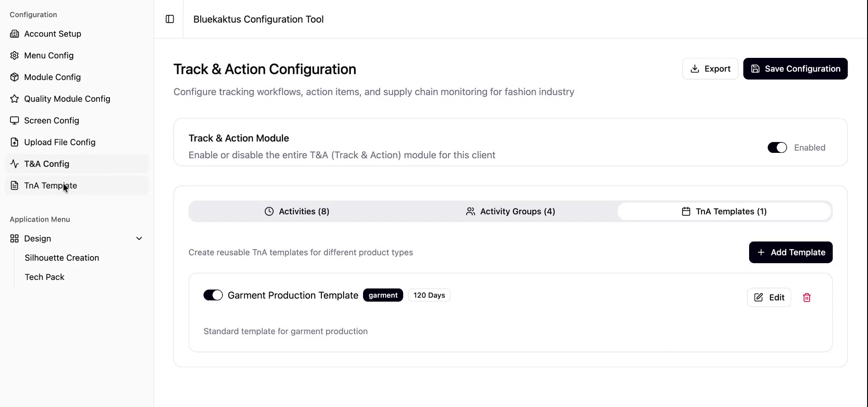The image size is (868, 407).
Task: Select the TnA Templates (1) tab
Action: pos(724,212)
